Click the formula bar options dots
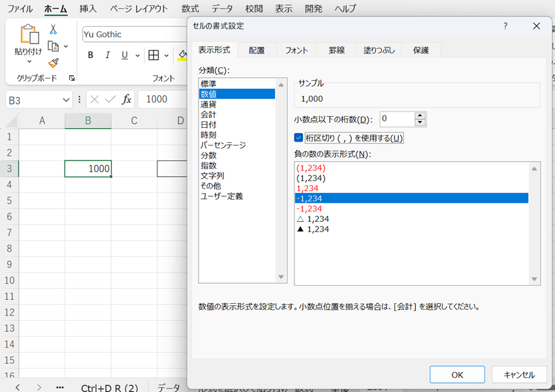The width and height of the screenshot is (555, 392). (79, 100)
